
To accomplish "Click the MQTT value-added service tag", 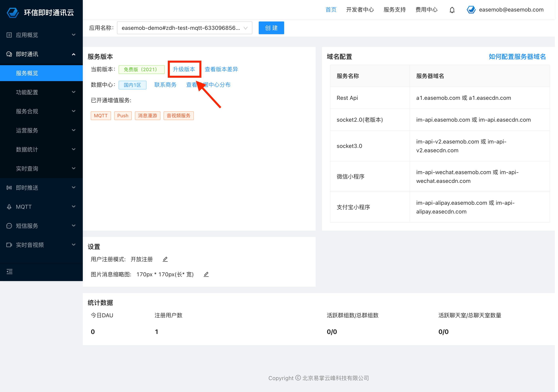I will tap(101, 115).
